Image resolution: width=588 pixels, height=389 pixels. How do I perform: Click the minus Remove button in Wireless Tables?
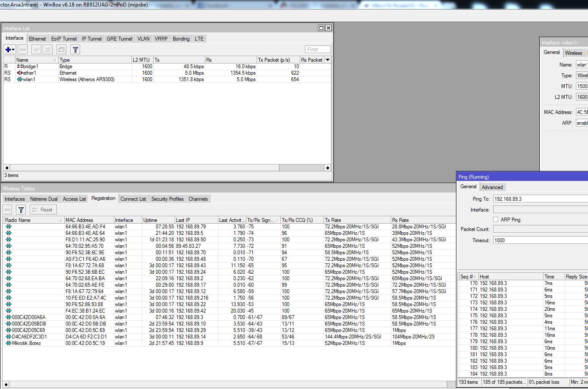7,210
